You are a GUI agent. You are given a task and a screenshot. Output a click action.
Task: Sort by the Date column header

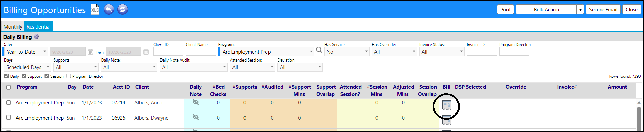tap(88, 87)
